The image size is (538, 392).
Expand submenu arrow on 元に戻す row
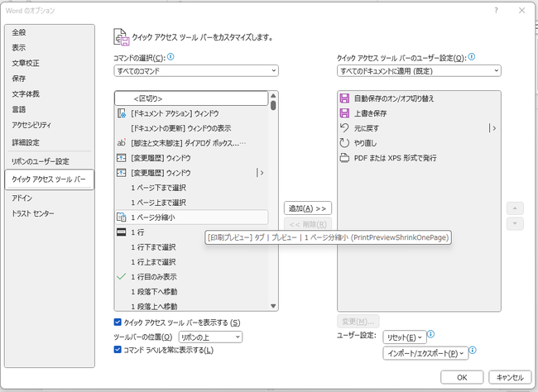[x=492, y=128]
